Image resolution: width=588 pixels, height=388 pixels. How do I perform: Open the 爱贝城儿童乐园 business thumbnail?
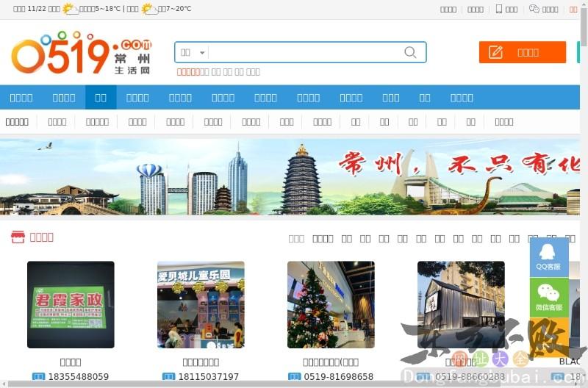(201, 305)
